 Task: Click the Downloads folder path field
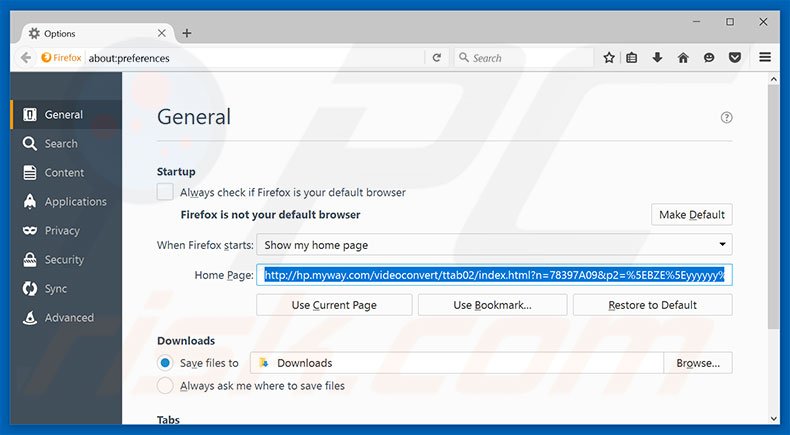(456, 363)
